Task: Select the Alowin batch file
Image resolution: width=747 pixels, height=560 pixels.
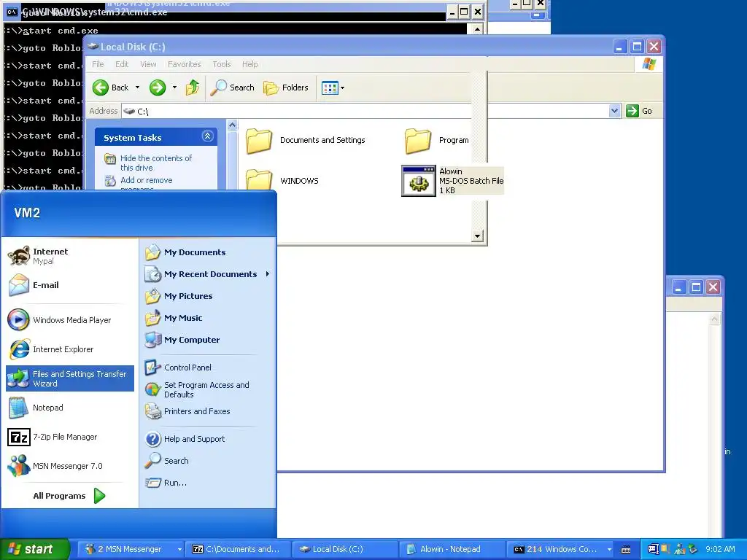Action: (x=452, y=181)
